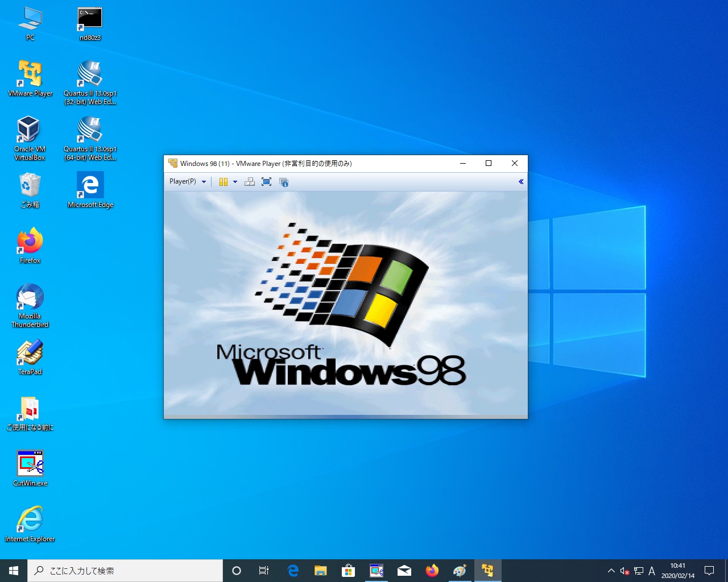Minimize the VMware Player window
The image size is (728, 582).
[462, 163]
